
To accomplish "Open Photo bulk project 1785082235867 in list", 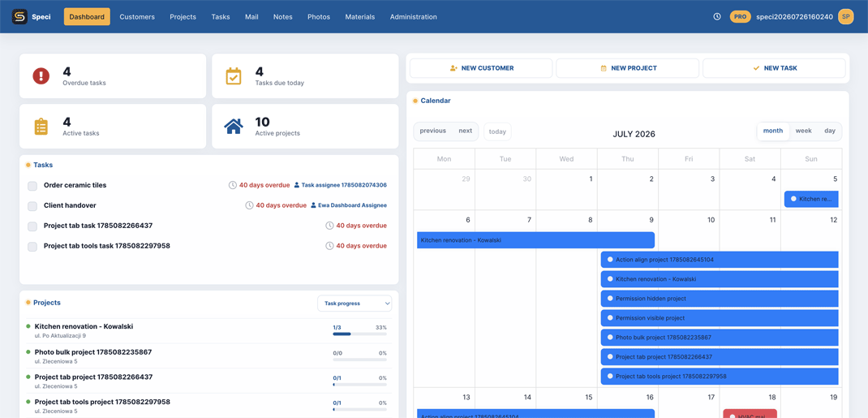I will click(x=93, y=352).
